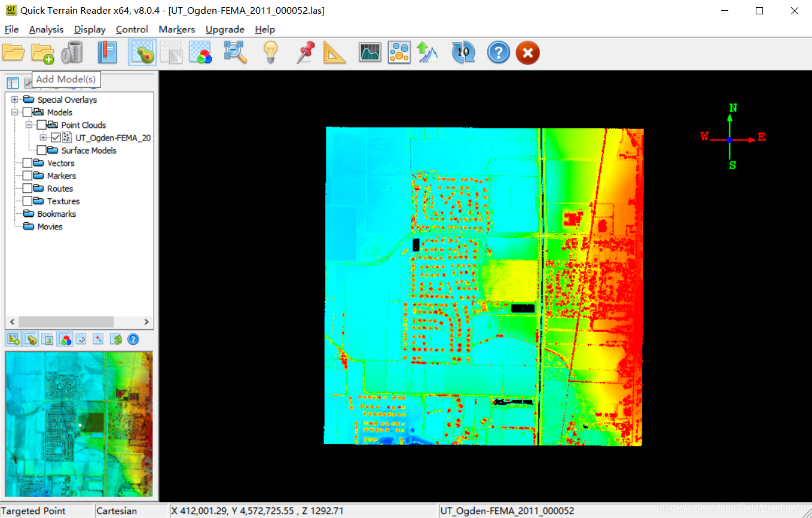
Task: Select the Movies tree item
Action: tap(50, 226)
